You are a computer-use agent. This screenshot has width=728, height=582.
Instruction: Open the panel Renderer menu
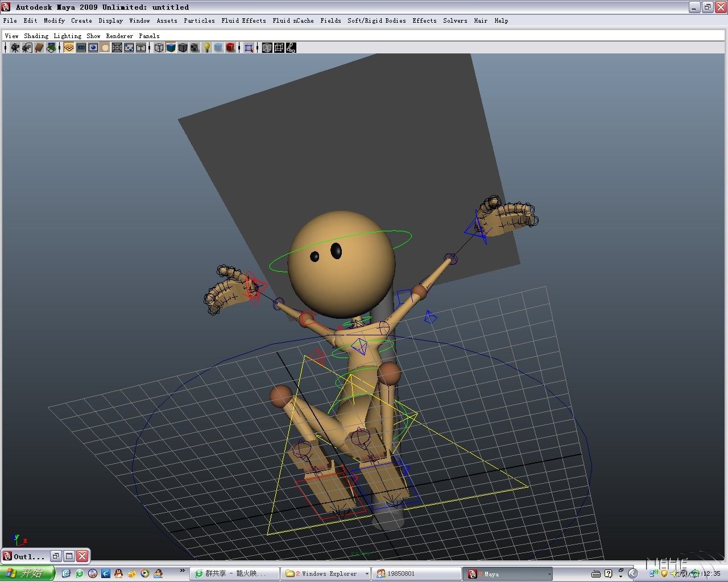click(x=119, y=36)
